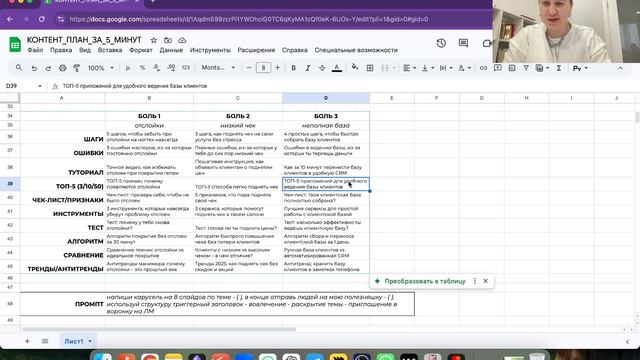Add a new sheet
Image resolution: width=640 pixels, height=360 pixels.
click(x=27, y=341)
